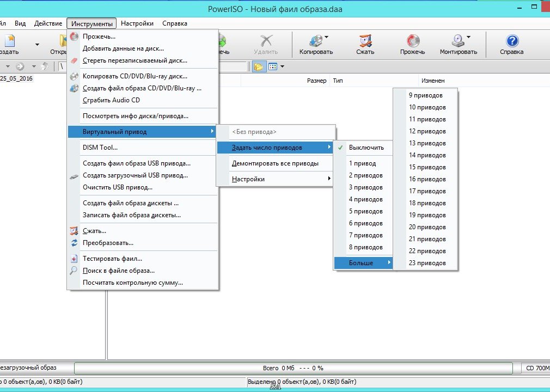
Task: Click the view mode grid icon
Action: point(272,66)
